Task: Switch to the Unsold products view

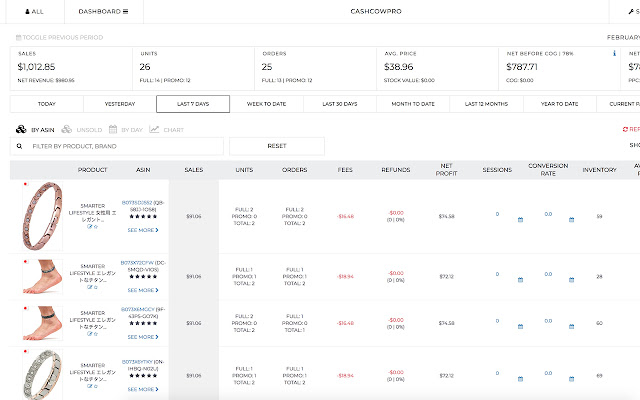Action: [x=82, y=129]
